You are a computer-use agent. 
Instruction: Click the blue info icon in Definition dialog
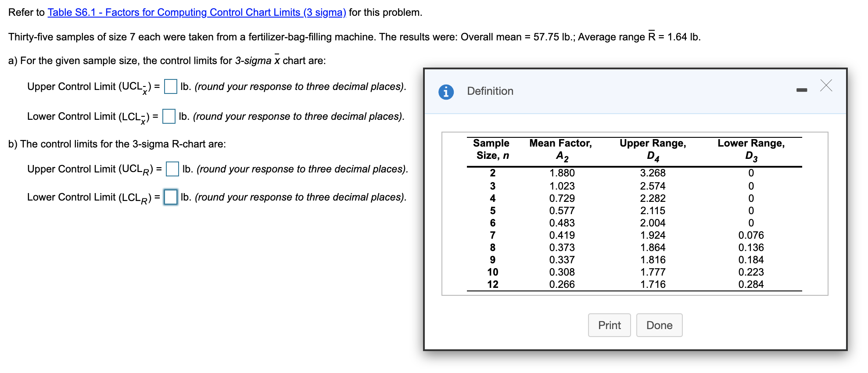pyautogui.click(x=446, y=91)
